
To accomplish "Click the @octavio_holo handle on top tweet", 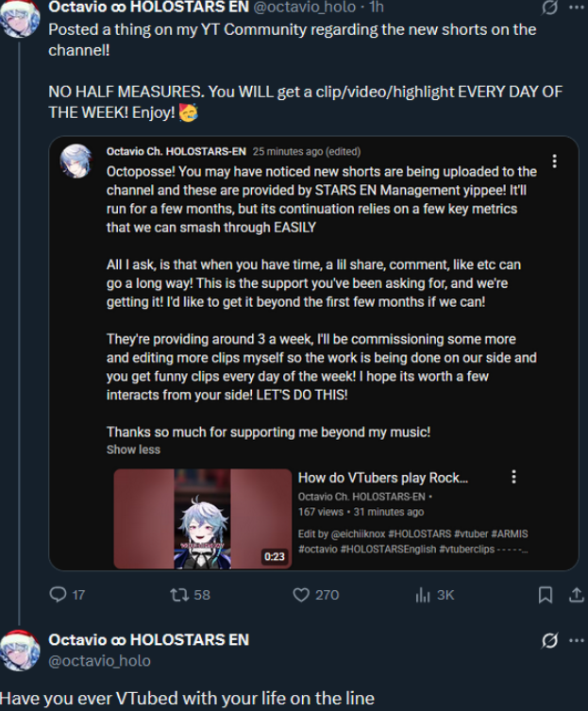I will click(304, 7).
